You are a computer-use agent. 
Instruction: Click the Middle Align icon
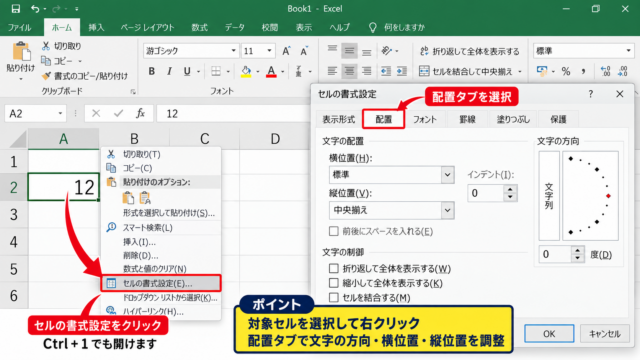click(x=349, y=51)
